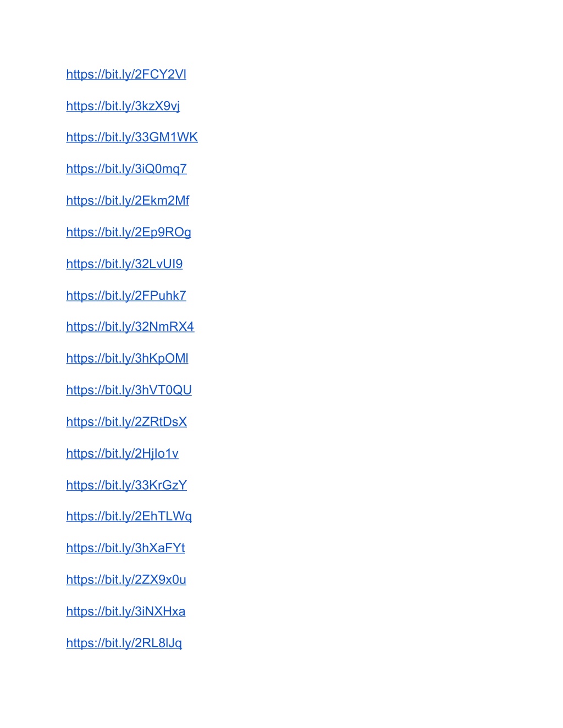Follow the bit.ly/32NmRX4 hyperlink
The width and height of the screenshot is (563, 728).
coord(130,327)
